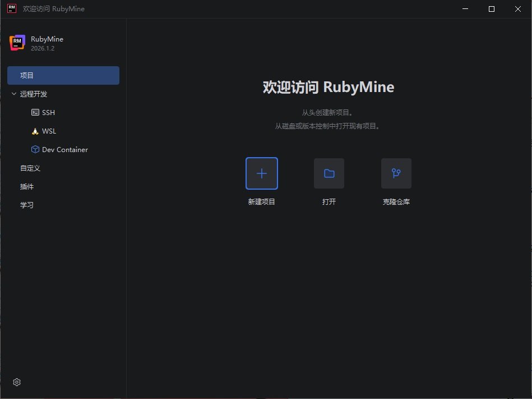
Task: Click the 打开 label
Action: point(329,201)
